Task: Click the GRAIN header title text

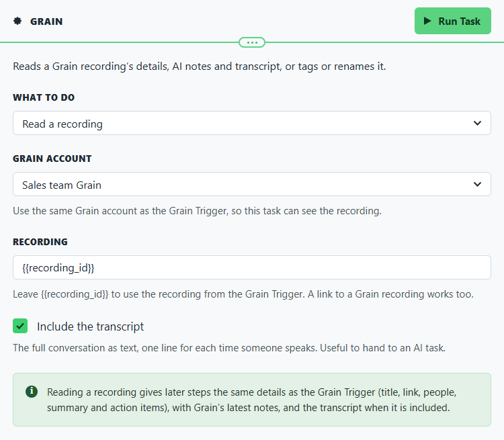Action: [46, 21]
